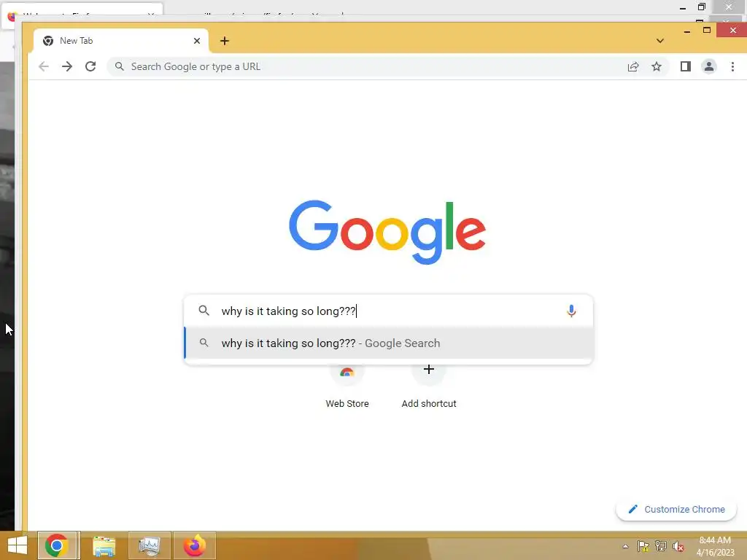Screen dimensions: 747x560
Task: Reload the current Chrome page
Action: tap(90, 66)
